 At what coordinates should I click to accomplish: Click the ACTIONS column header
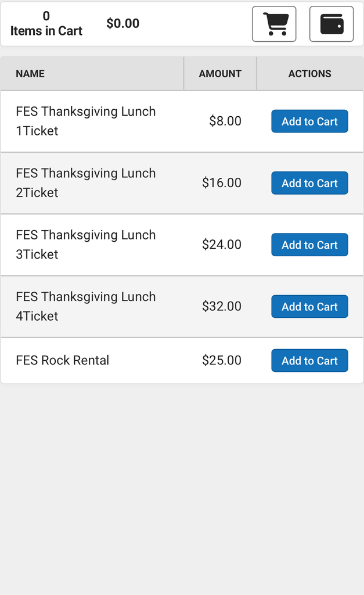point(310,74)
